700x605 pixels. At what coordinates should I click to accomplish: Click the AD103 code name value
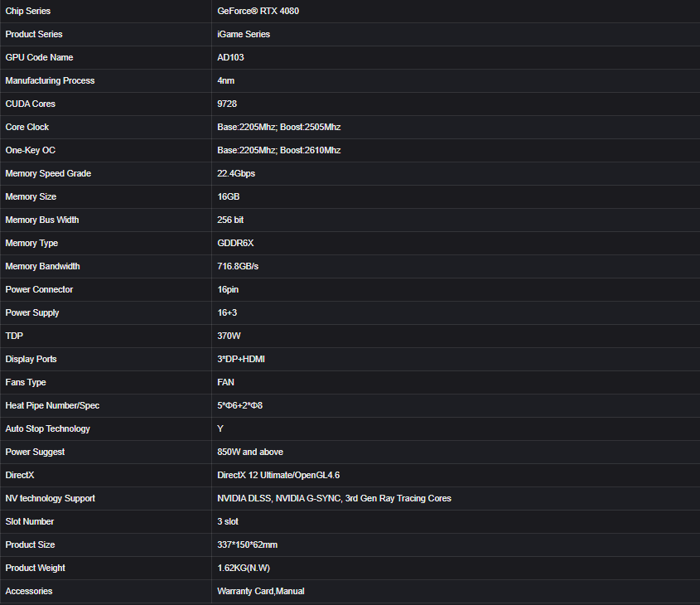tap(230, 58)
